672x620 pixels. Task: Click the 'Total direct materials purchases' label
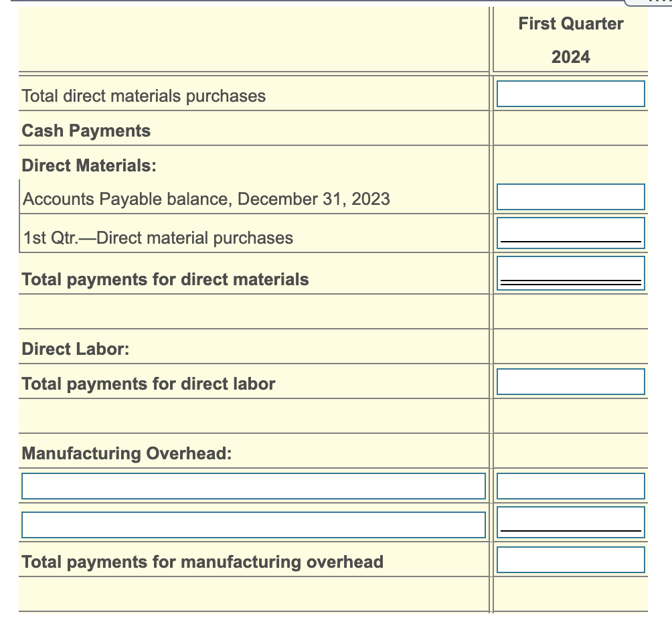click(144, 96)
